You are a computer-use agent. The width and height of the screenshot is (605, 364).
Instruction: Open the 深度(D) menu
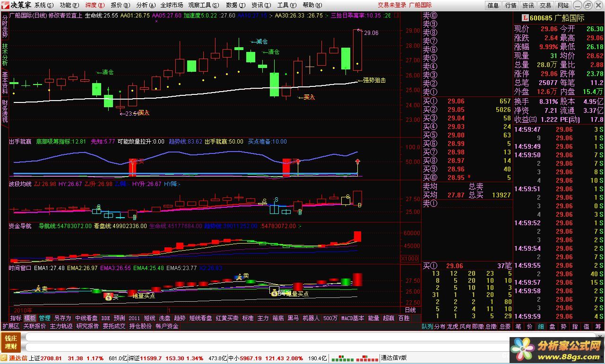95,5
